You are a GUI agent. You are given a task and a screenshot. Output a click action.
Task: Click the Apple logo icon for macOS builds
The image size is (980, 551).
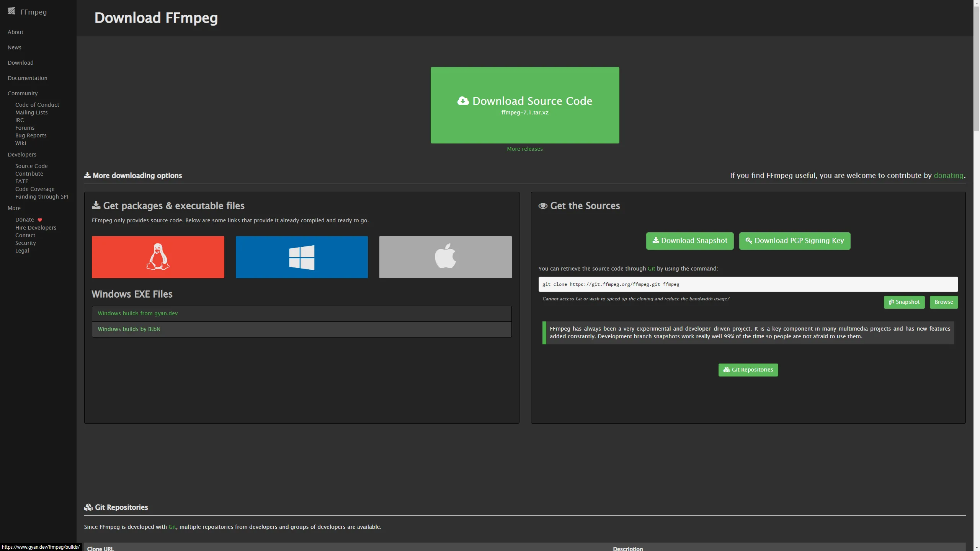pos(445,256)
